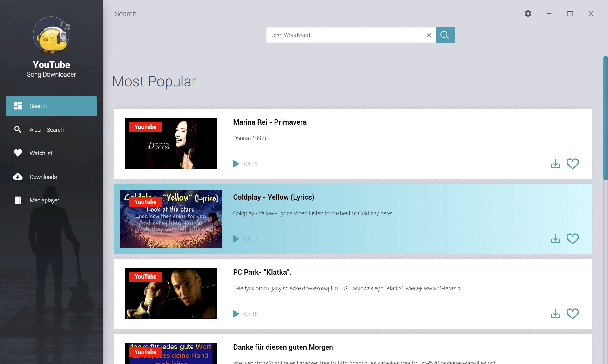
Task: Download the Marina Rei Primavera track
Action: 555,163
